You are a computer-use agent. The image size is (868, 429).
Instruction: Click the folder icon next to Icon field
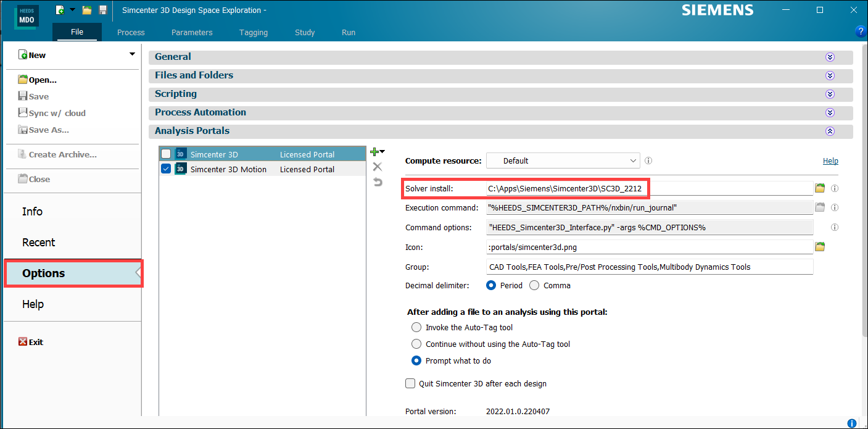[x=820, y=247]
